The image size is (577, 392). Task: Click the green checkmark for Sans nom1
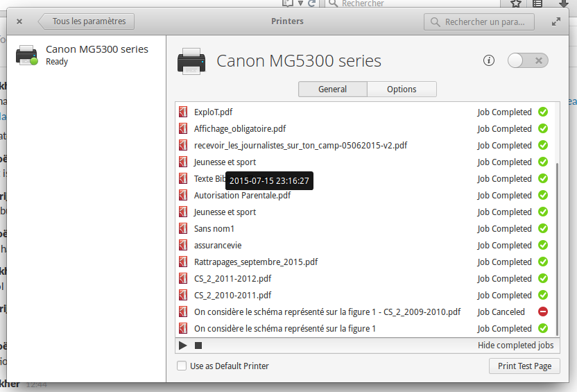coord(543,228)
